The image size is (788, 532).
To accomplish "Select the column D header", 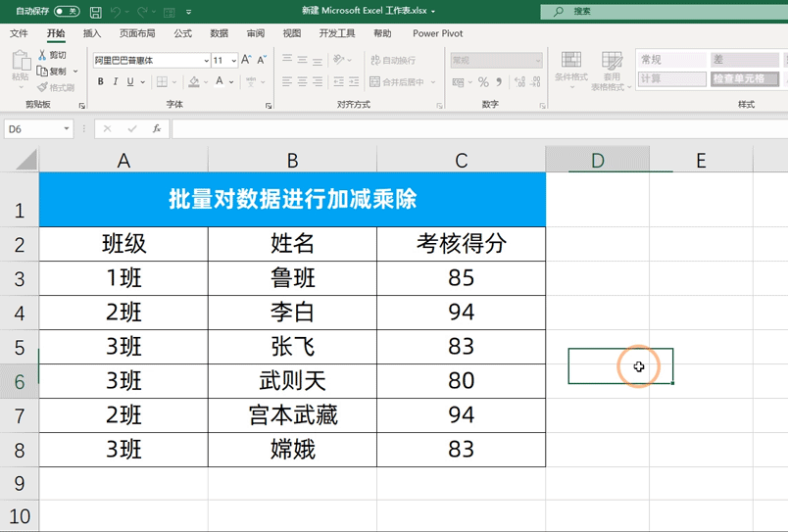I will tap(598, 160).
